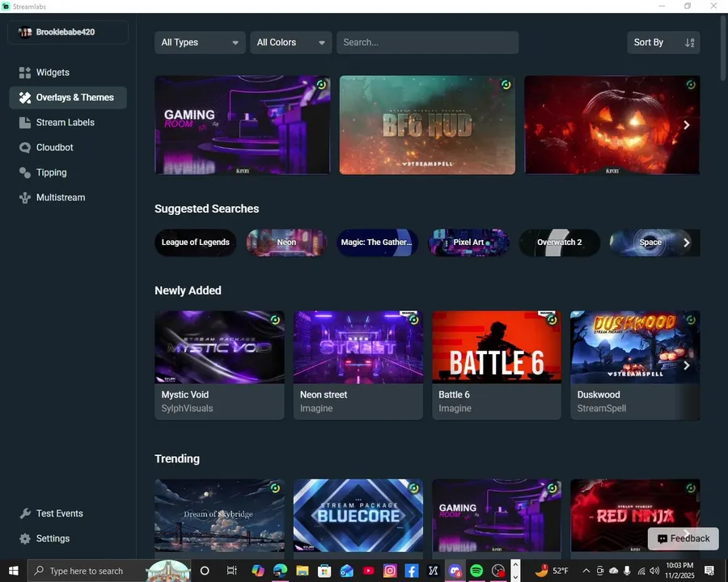728x582 pixels.
Task: Click the page vertical scrollbar
Action: point(723,48)
